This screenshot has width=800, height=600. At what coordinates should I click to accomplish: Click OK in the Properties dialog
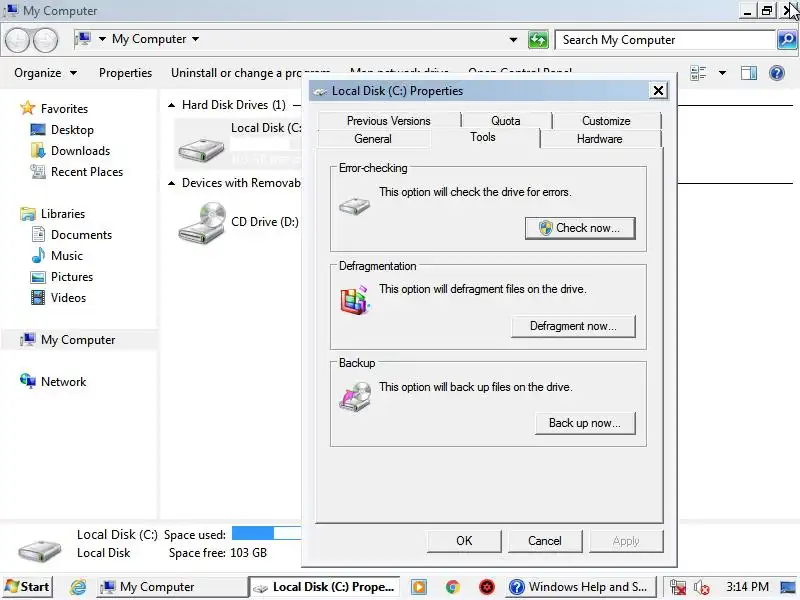464,541
